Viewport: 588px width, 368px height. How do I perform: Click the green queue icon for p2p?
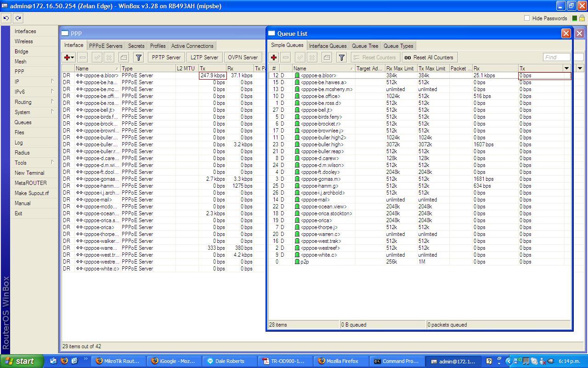tap(297, 262)
